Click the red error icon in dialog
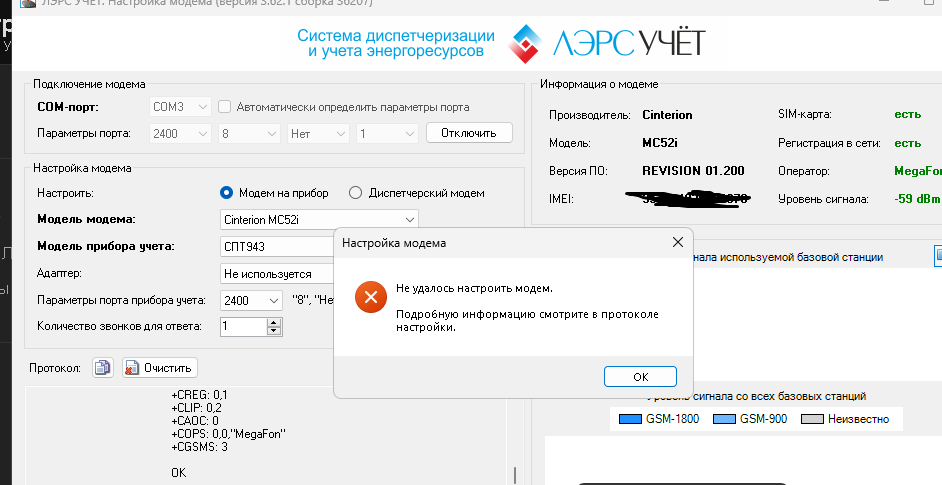Viewport: 942px width, 485px height. [x=370, y=296]
